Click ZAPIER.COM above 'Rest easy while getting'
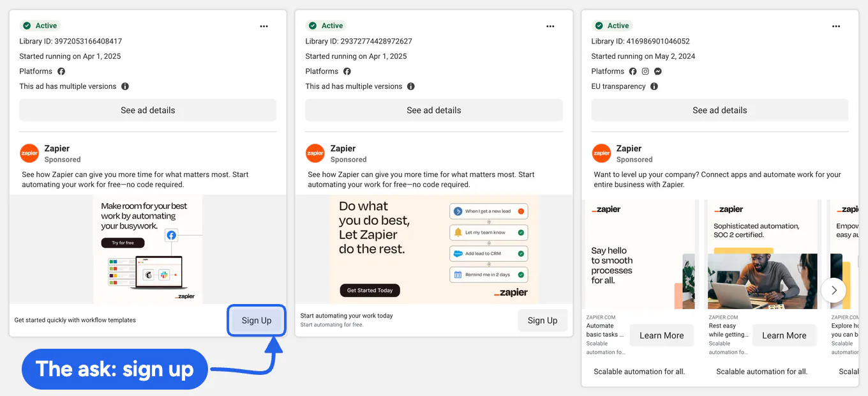Viewport: 868px width, 396px height. tap(723, 317)
